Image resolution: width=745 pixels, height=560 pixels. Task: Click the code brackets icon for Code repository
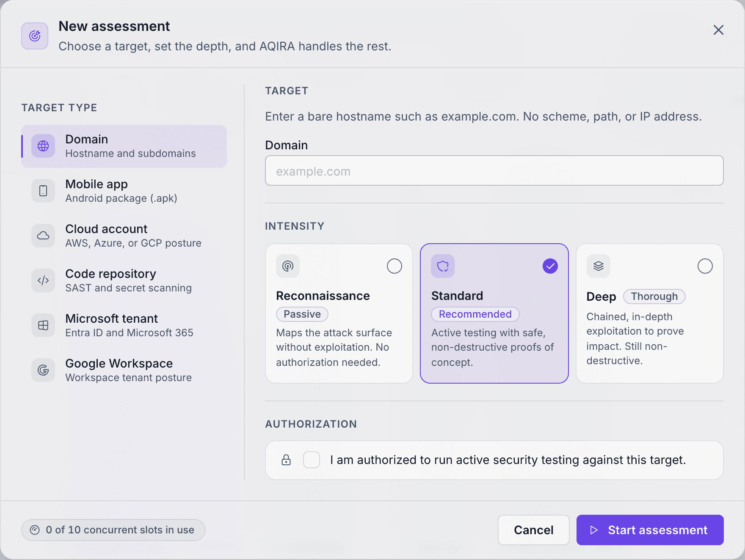[43, 280]
